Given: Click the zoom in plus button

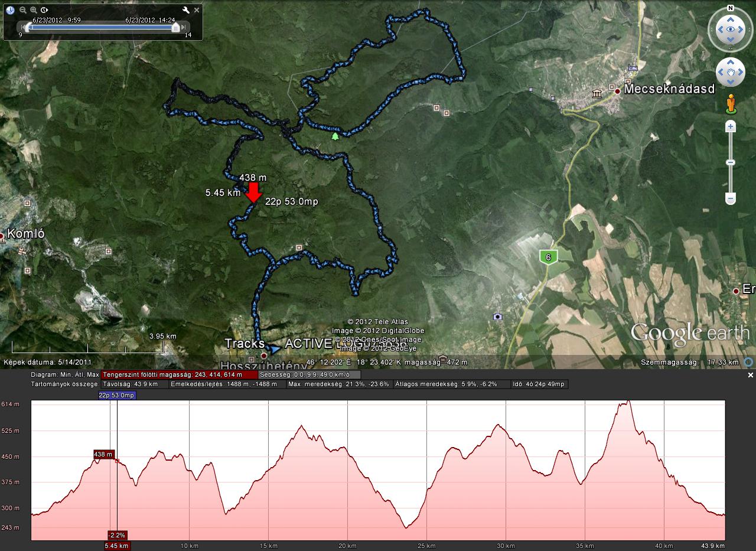Looking at the screenshot, I should click(731, 127).
